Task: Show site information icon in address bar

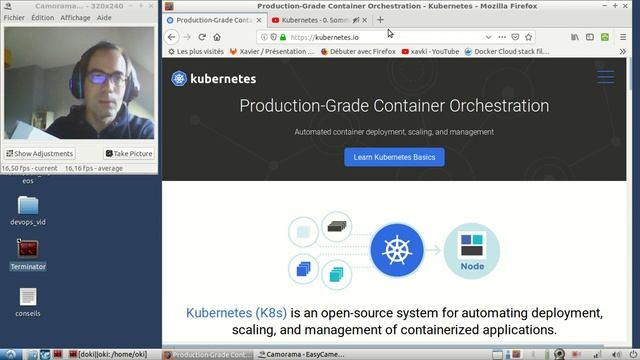Action: pyautogui.click(x=264, y=37)
